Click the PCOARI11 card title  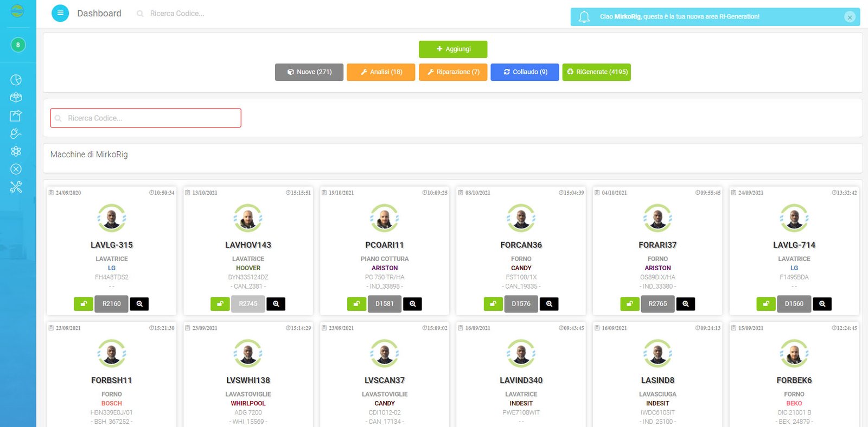[385, 245]
